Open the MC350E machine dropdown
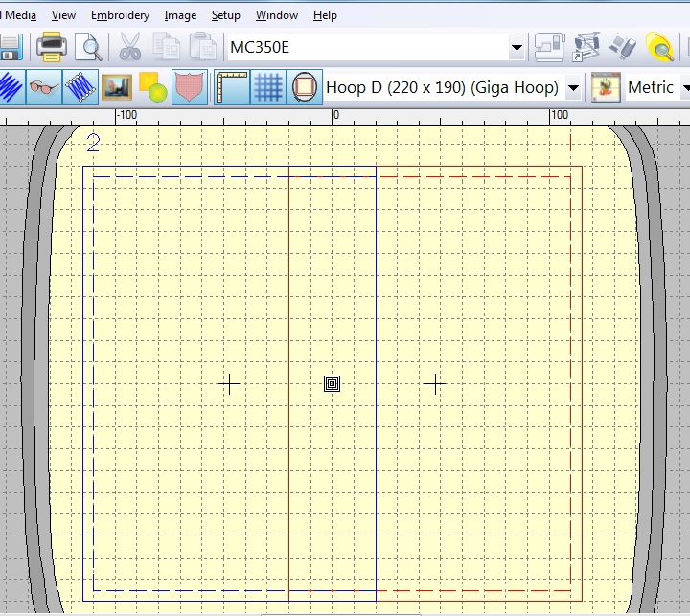Viewport: 690px width, 616px height. 517,47
